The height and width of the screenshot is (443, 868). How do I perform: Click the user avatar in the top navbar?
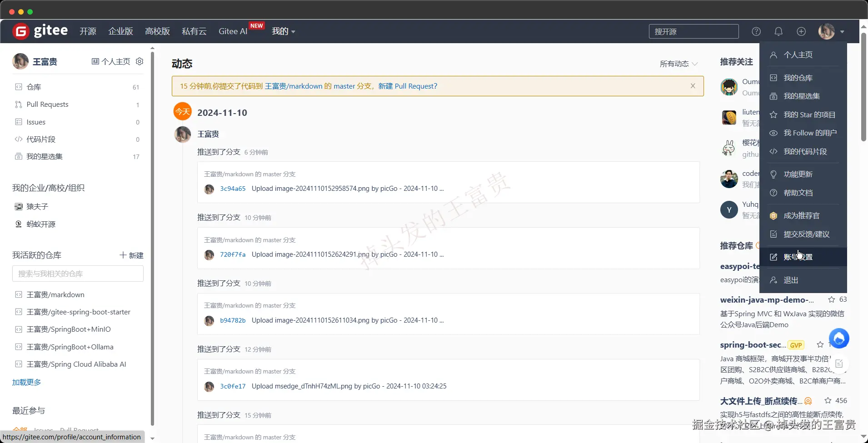click(826, 31)
